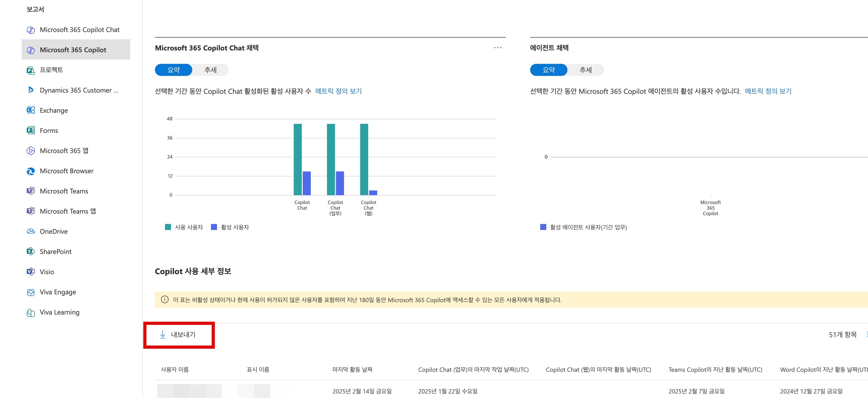Open the Viva Learning report
868x398 pixels.
[x=76, y=312]
